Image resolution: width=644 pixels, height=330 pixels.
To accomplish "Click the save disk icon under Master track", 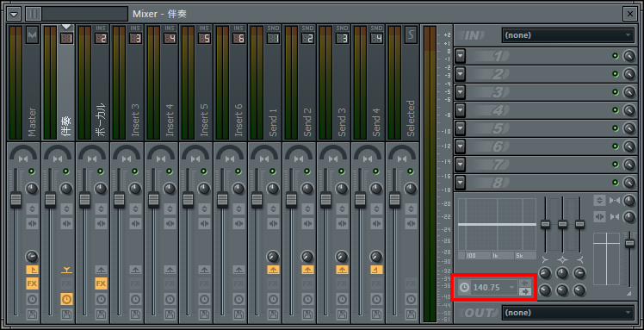I will point(32,314).
